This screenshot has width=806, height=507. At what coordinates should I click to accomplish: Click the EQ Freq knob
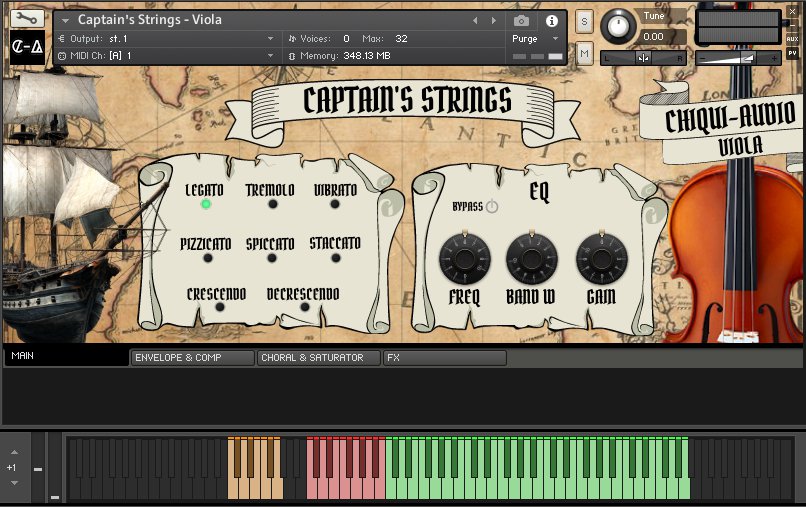tap(464, 259)
